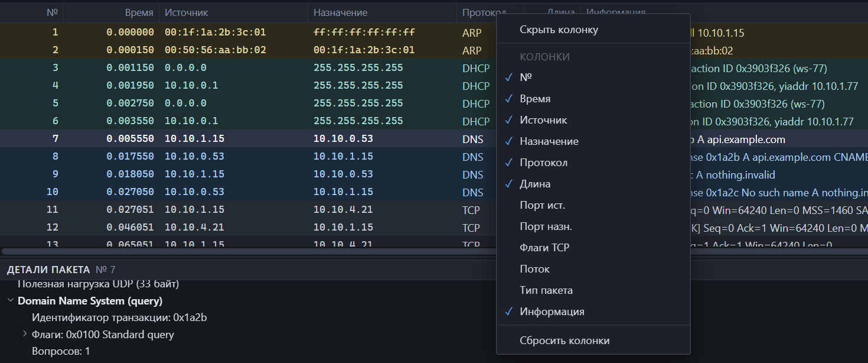
Task: Show the 'Флаги TCP' column
Action: [x=593, y=248]
